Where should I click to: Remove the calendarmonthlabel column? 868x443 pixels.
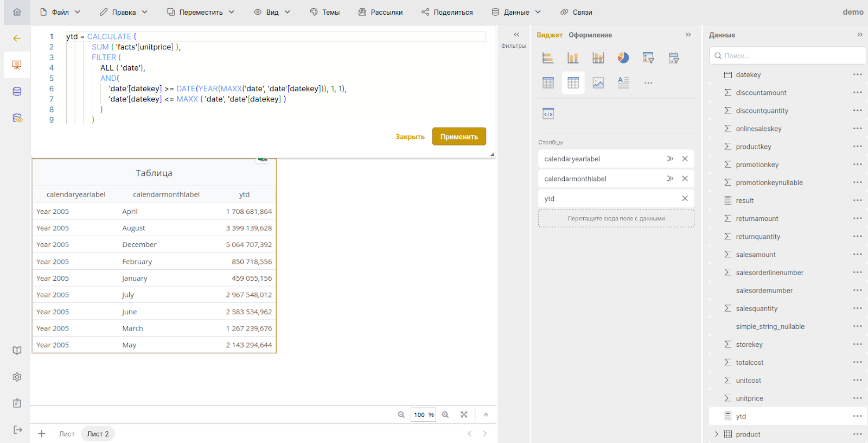685,179
